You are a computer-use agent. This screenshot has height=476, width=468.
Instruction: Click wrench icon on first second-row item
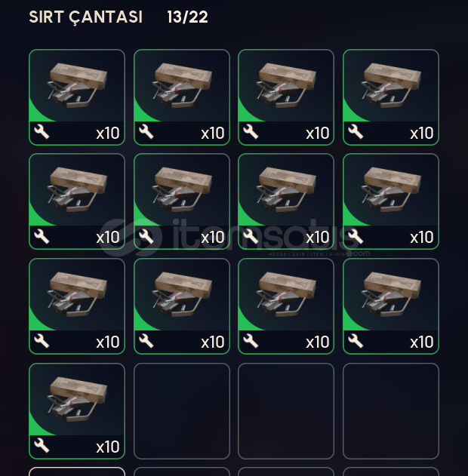tap(42, 236)
